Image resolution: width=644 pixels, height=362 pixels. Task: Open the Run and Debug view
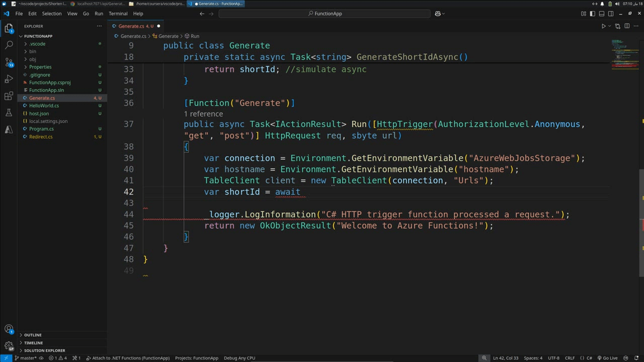coord(9,79)
